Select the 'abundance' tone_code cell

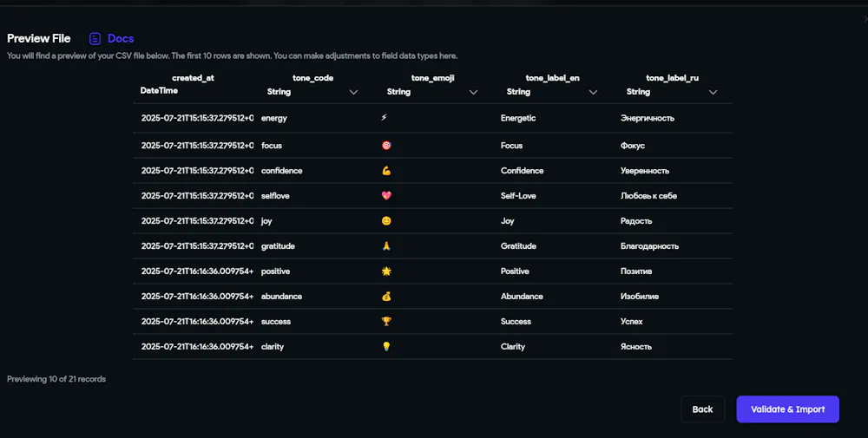click(x=282, y=297)
